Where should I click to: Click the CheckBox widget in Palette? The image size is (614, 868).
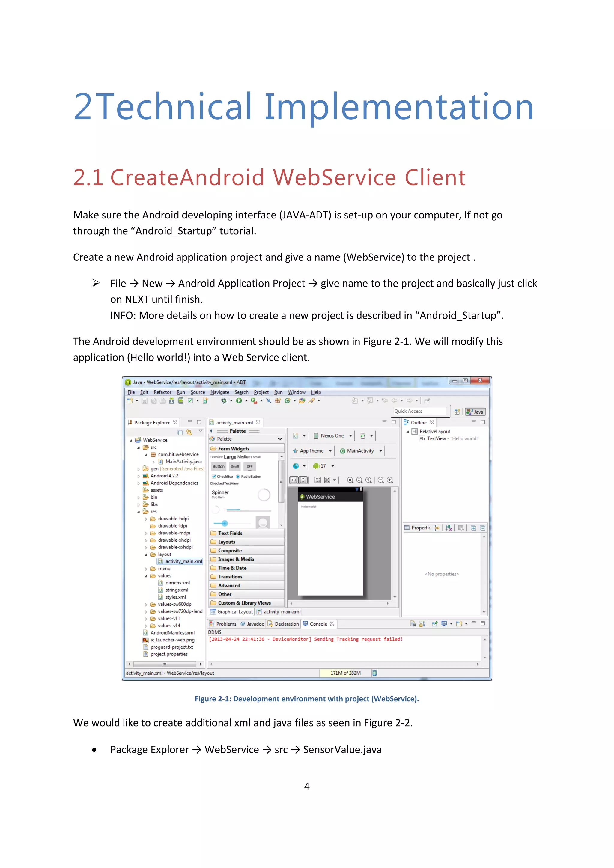click(223, 476)
